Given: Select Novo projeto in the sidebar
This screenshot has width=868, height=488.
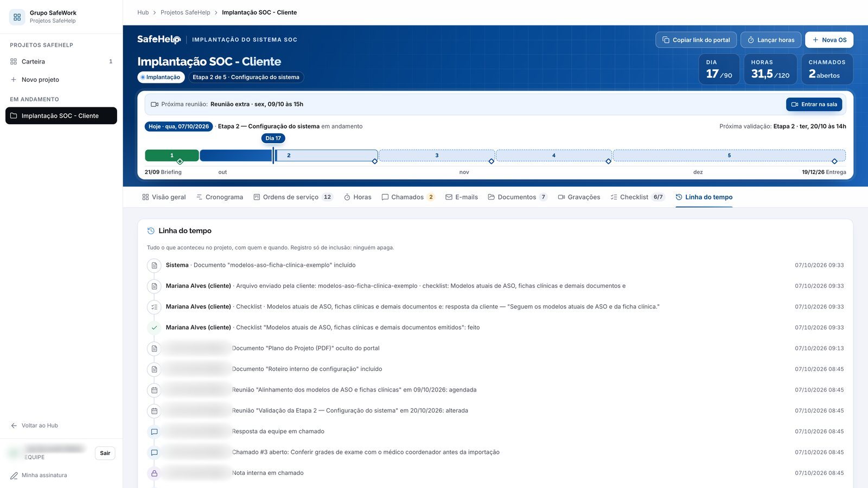Looking at the screenshot, I should (61, 80).
